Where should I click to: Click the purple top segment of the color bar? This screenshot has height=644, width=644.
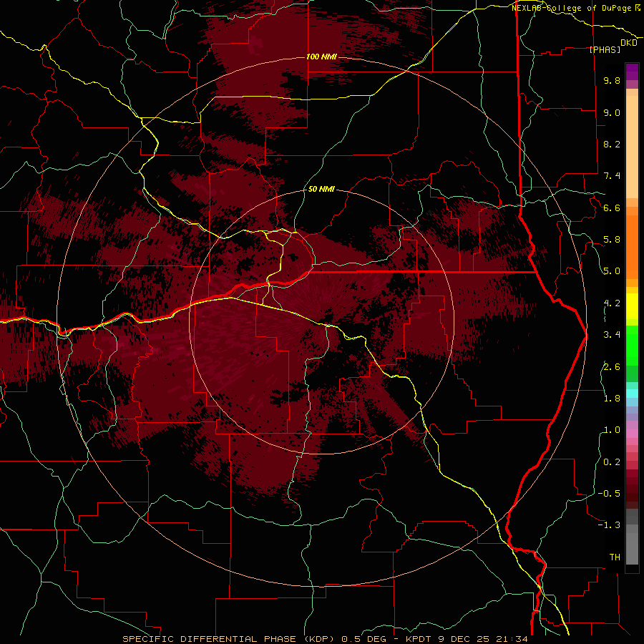pos(632,72)
